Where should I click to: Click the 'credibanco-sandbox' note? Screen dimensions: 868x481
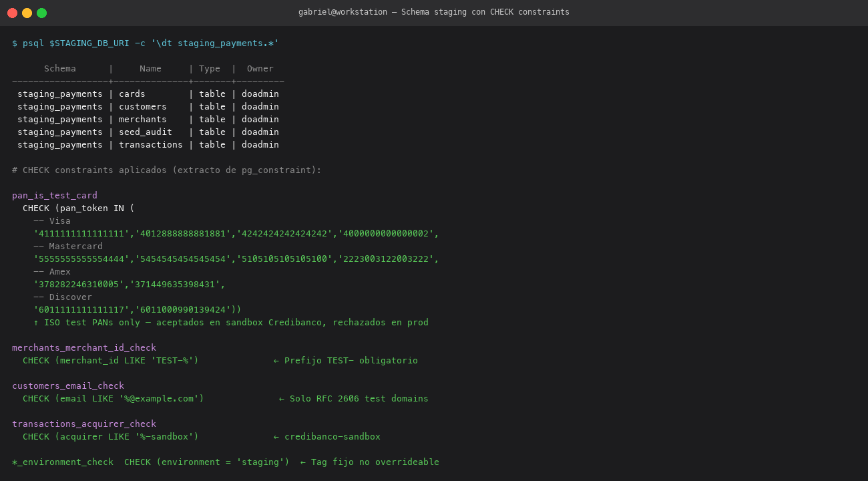tap(327, 437)
